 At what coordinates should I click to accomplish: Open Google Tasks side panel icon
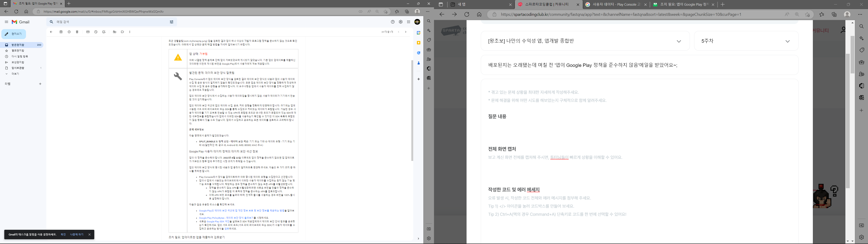(418, 53)
